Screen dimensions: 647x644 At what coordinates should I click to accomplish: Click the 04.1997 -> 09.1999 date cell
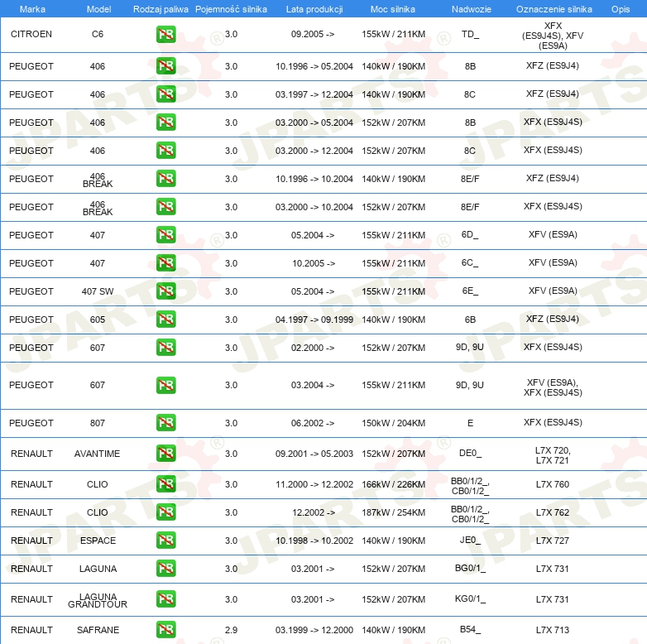314,320
